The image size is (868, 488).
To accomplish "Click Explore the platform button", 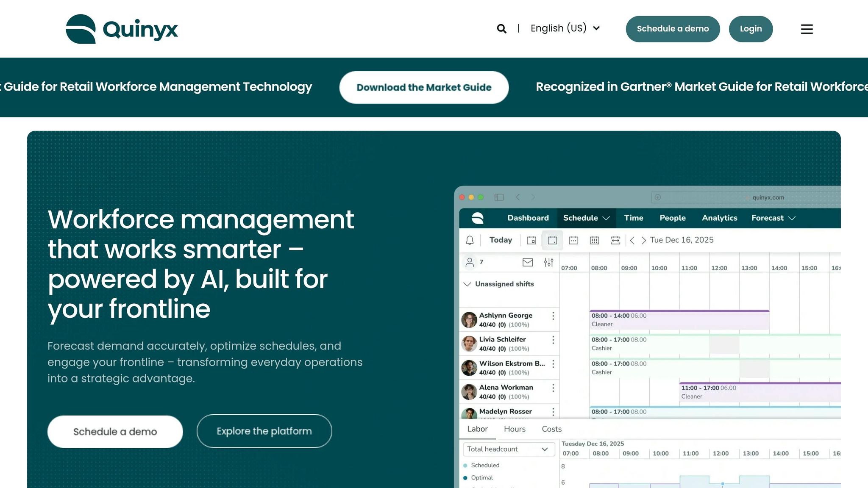I will point(264,431).
